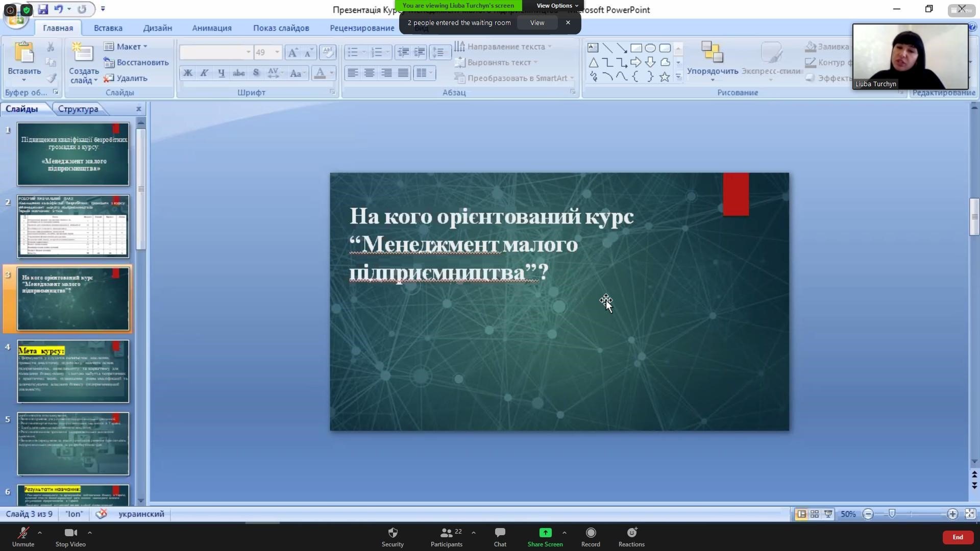Open the Zoom Reactions menu
980x551 pixels.
pos(631,537)
